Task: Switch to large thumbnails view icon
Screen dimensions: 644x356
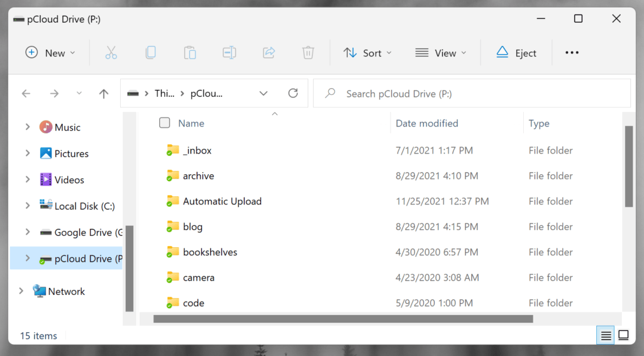Action: tap(623, 335)
